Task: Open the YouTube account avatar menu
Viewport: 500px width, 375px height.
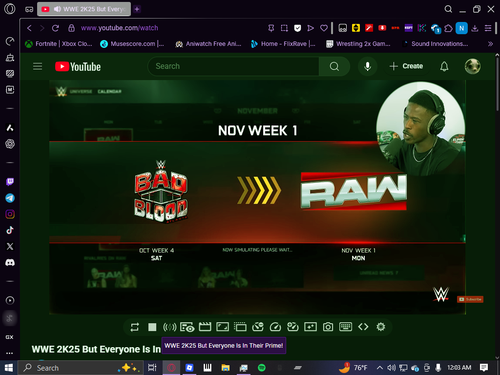Action: point(472,66)
